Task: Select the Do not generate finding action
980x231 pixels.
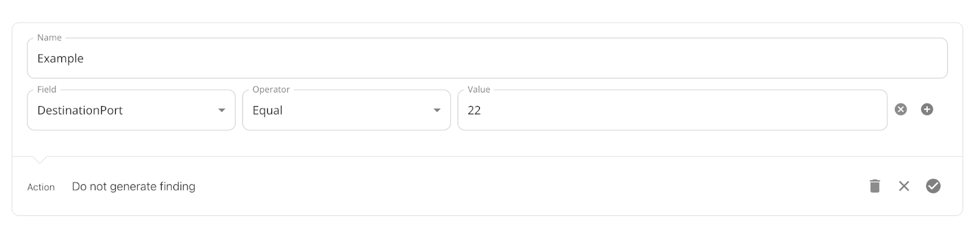Action: tap(134, 186)
